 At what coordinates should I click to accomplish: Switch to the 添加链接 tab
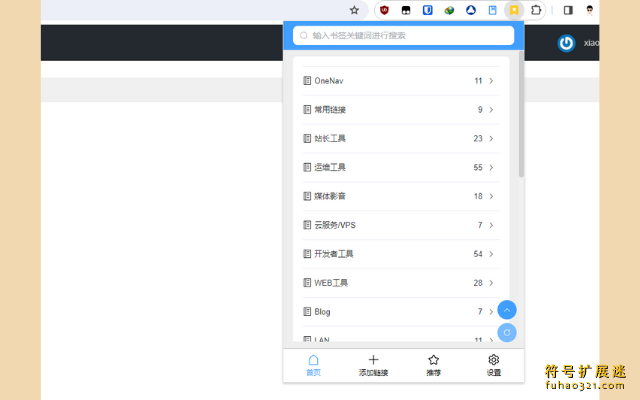373,366
